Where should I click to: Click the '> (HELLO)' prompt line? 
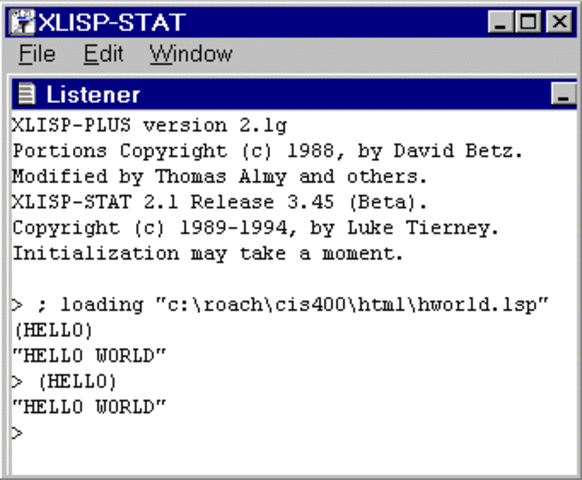tap(64, 382)
